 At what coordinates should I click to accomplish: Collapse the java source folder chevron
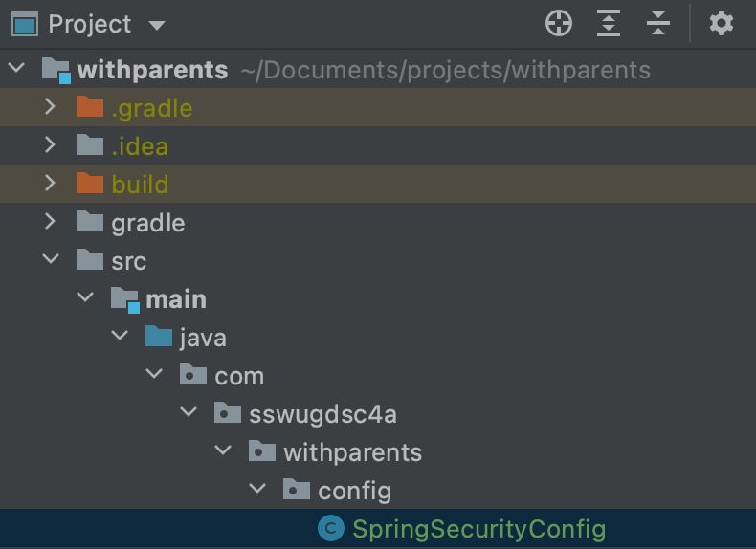coord(120,336)
